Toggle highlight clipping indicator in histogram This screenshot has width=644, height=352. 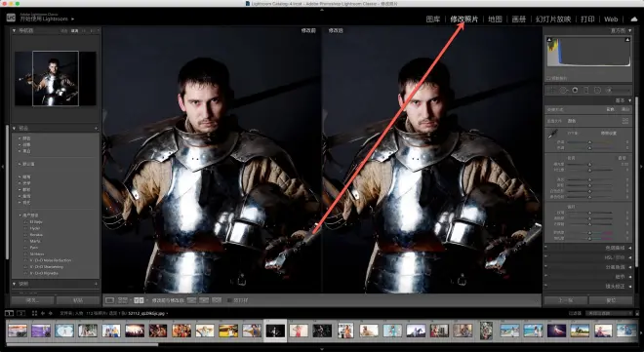627,40
